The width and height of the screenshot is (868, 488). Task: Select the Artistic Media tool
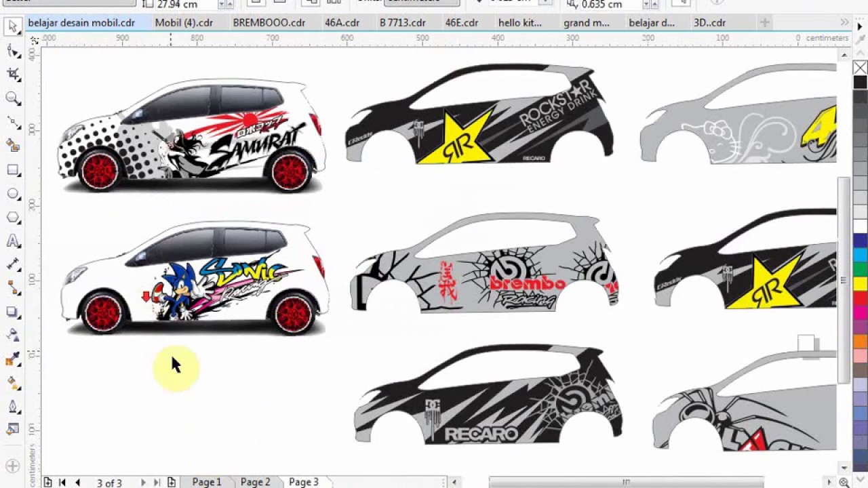click(13, 146)
